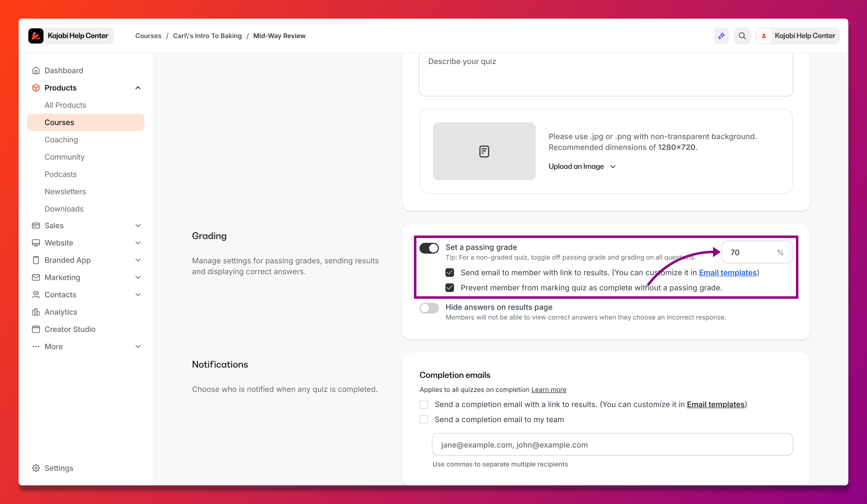Check Send a completion email with link

pos(424,404)
